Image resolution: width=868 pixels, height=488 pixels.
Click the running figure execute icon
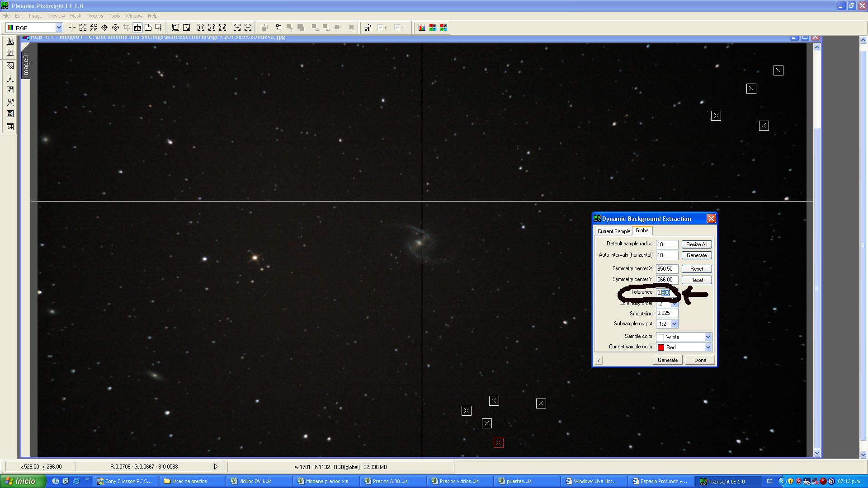coord(368,28)
